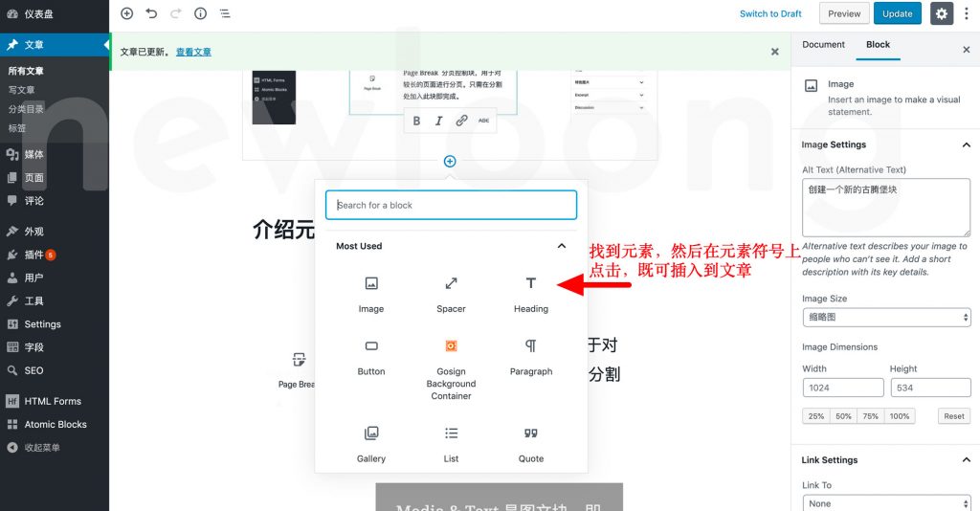Collapse the Image Settings panel
The width and height of the screenshot is (980, 511).
pyautogui.click(x=966, y=145)
